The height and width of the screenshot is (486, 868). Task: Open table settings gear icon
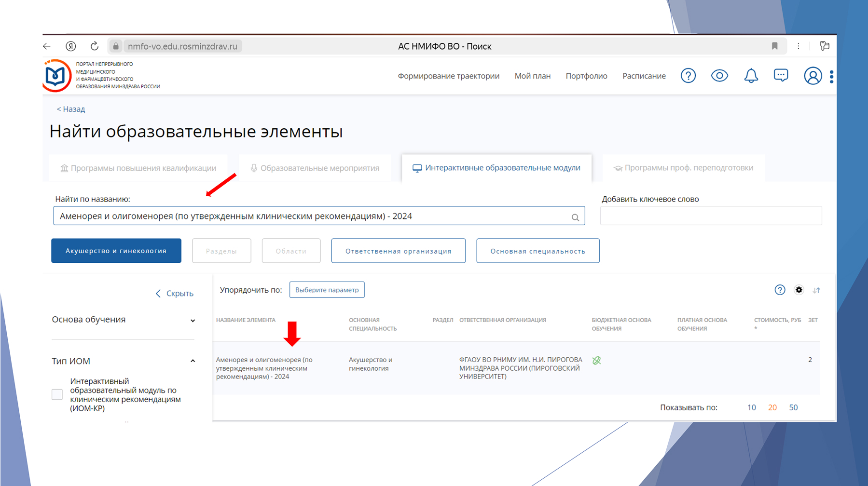click(799, 290)
